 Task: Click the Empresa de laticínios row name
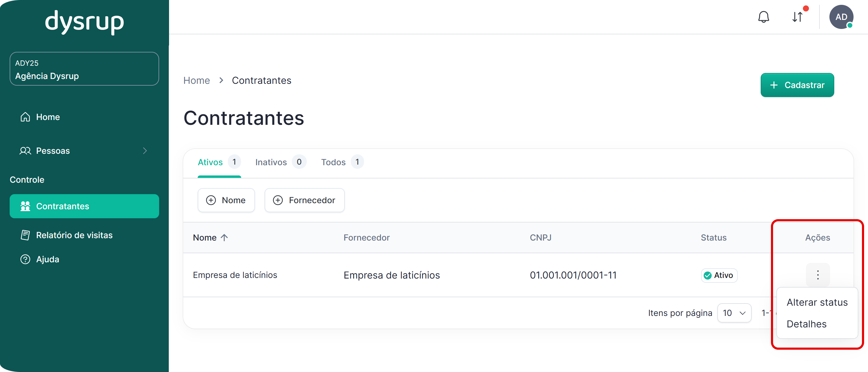[x=235, y=275]
